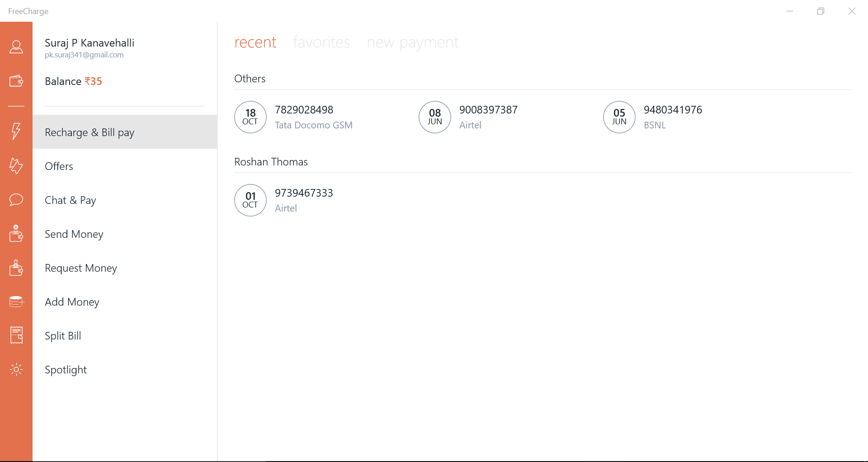
Task: Select the lightning bolt recharge icon
Action: tap(16, 131)
